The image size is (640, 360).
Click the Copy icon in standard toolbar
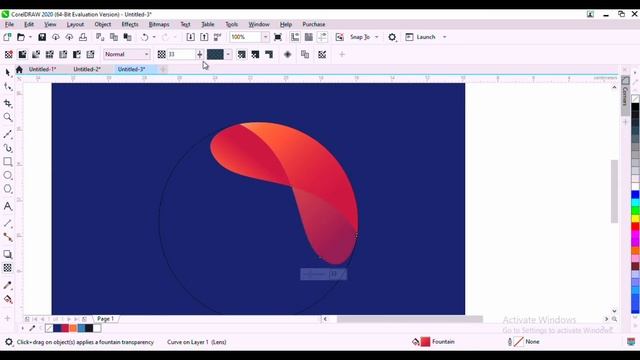click(114, 37)
